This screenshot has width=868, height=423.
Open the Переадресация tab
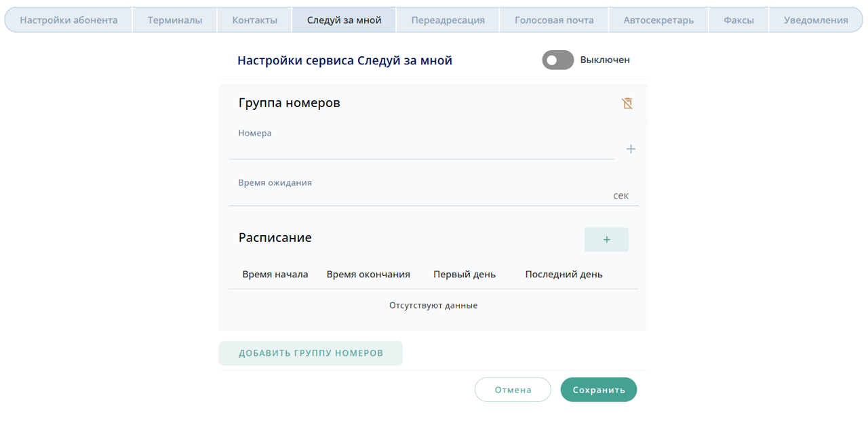448,20
